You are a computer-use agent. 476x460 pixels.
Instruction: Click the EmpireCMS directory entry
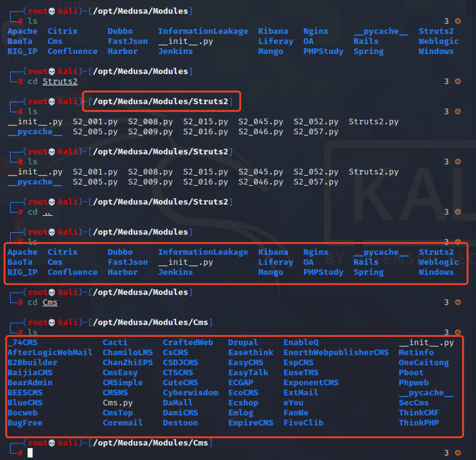tap(251, 423)
